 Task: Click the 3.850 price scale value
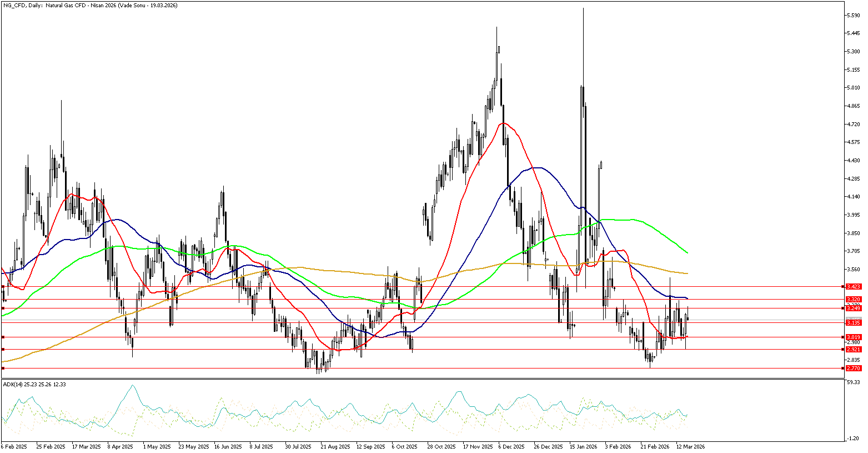click(854, 233)
